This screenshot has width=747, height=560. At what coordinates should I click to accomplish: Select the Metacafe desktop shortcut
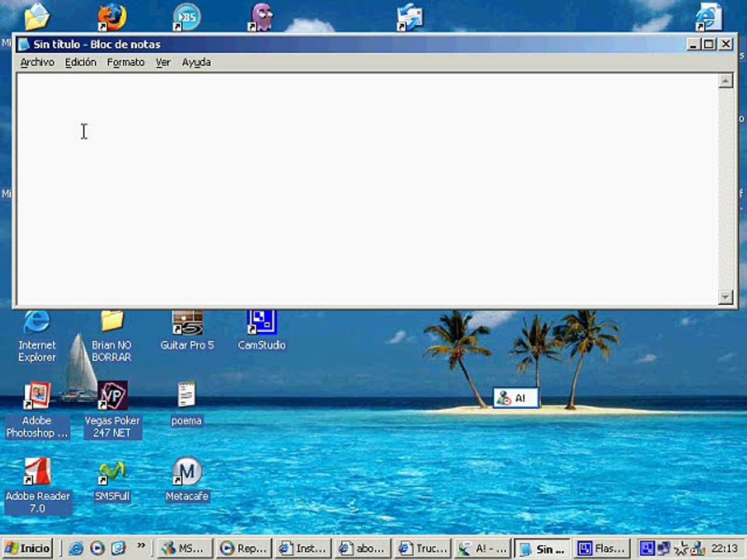coord(188,479)
